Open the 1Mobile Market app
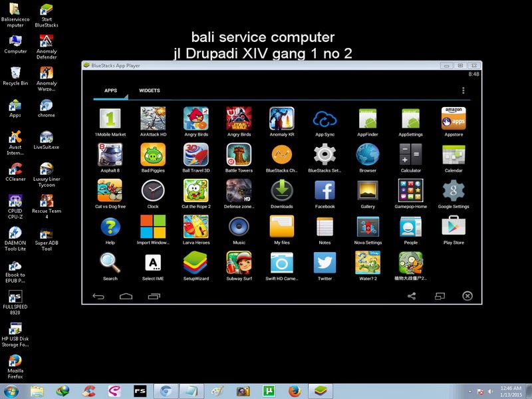532x399 pixels. [x=110, y=119]
